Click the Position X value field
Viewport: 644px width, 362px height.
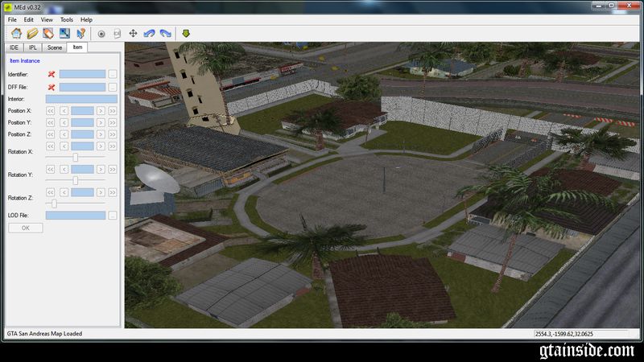coord(82,111)
